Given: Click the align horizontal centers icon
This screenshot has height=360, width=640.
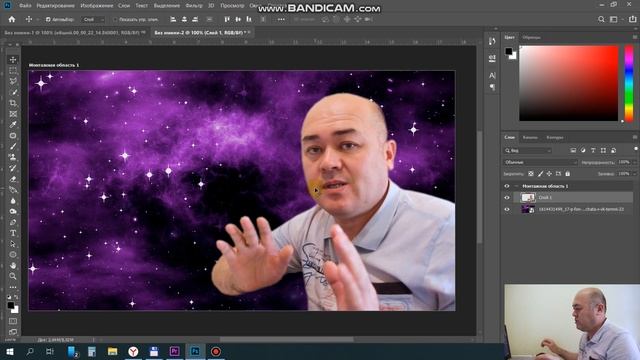Looking at the screenshot, I should 184,19.
